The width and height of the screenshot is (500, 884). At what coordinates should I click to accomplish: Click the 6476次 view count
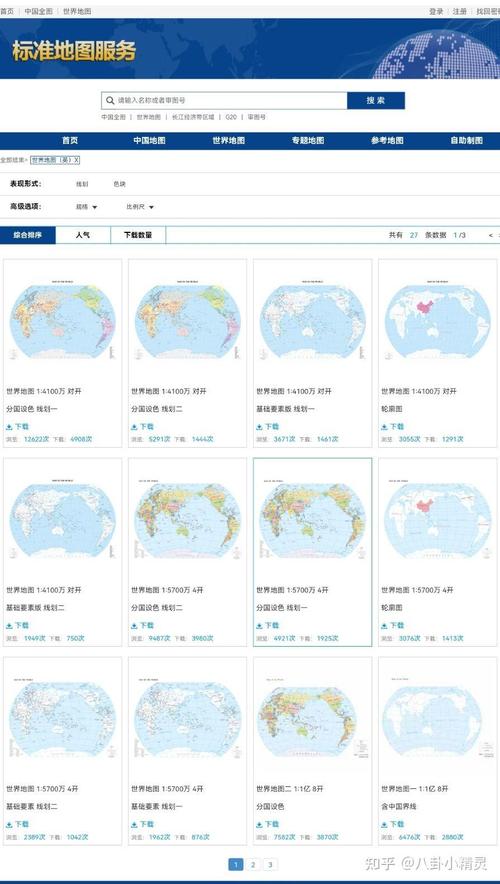coord(409,837)
